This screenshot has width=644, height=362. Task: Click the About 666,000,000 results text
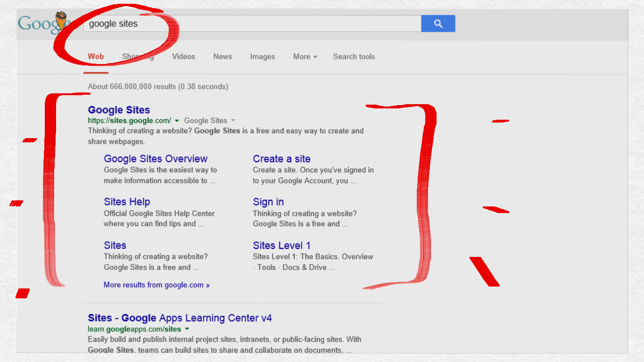click(158, 87)
